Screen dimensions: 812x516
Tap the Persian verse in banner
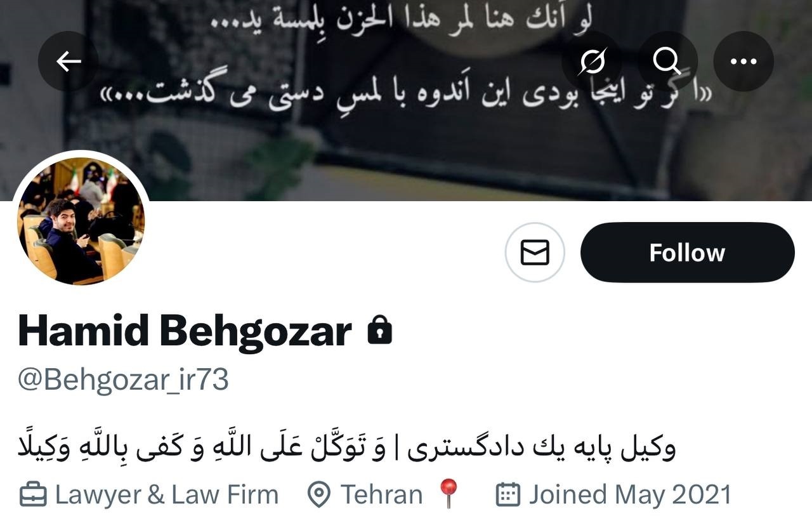[x=406, y=96]
